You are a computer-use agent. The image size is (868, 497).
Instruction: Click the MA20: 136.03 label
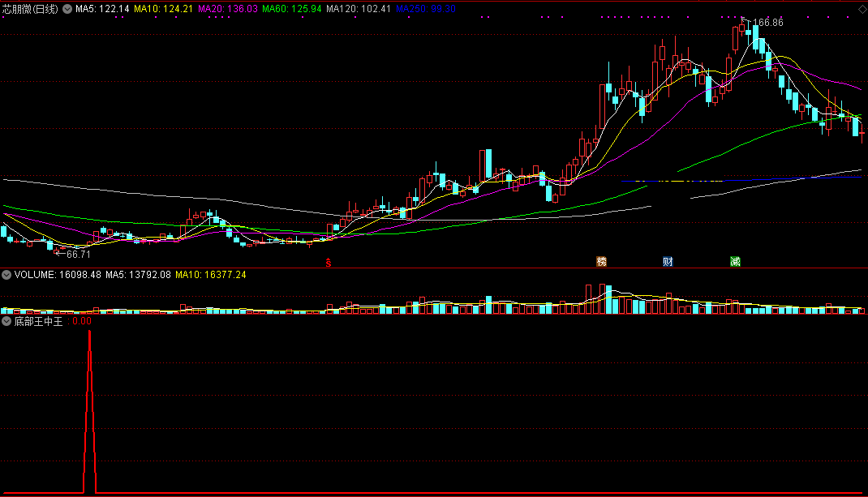click(227, 9)
